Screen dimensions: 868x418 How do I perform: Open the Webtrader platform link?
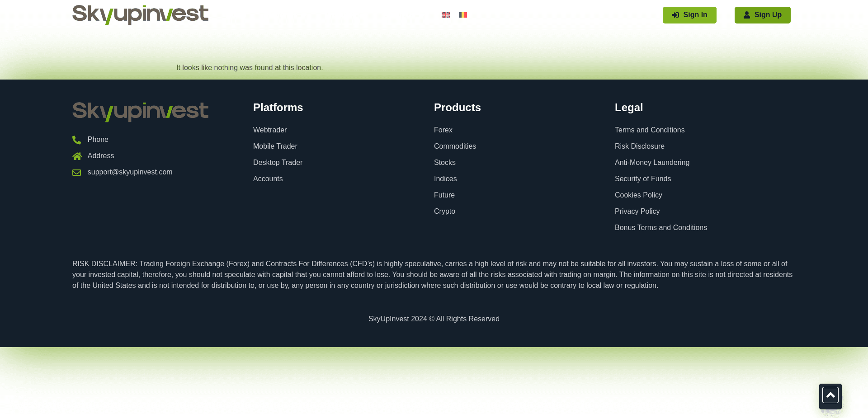(x=270, y=130)
